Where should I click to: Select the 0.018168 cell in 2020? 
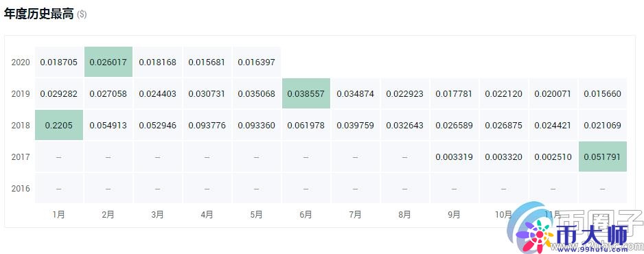click(158, 62)
